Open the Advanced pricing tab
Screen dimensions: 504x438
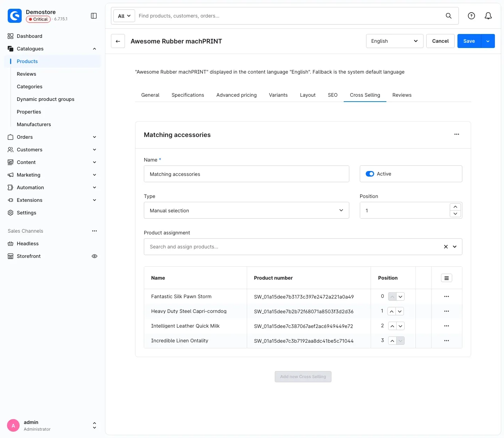(237, 95)
